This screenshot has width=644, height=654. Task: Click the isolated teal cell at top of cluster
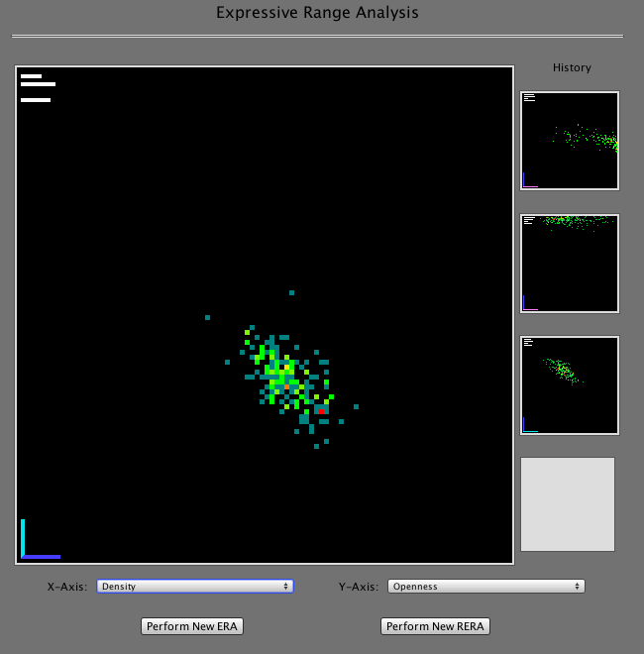(x=291, y=292)
